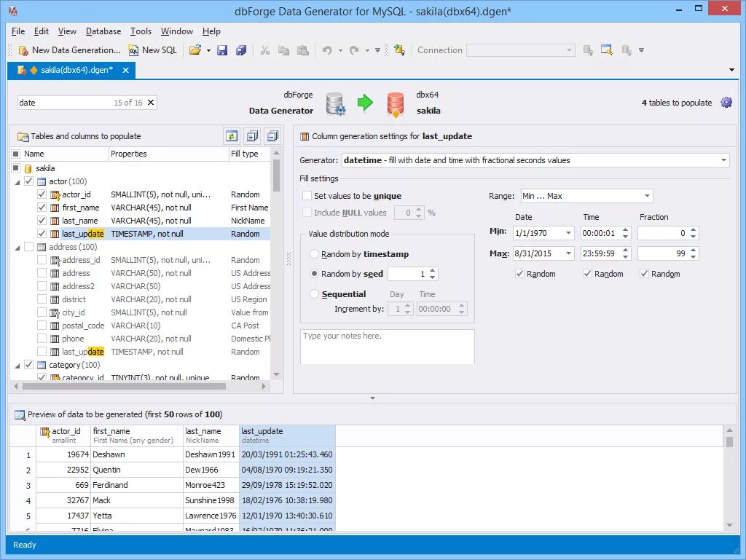Viewport: 746px width, 560px height.
Task: Select Random by timestamp radio button
Action: click(x=314, y=254)
